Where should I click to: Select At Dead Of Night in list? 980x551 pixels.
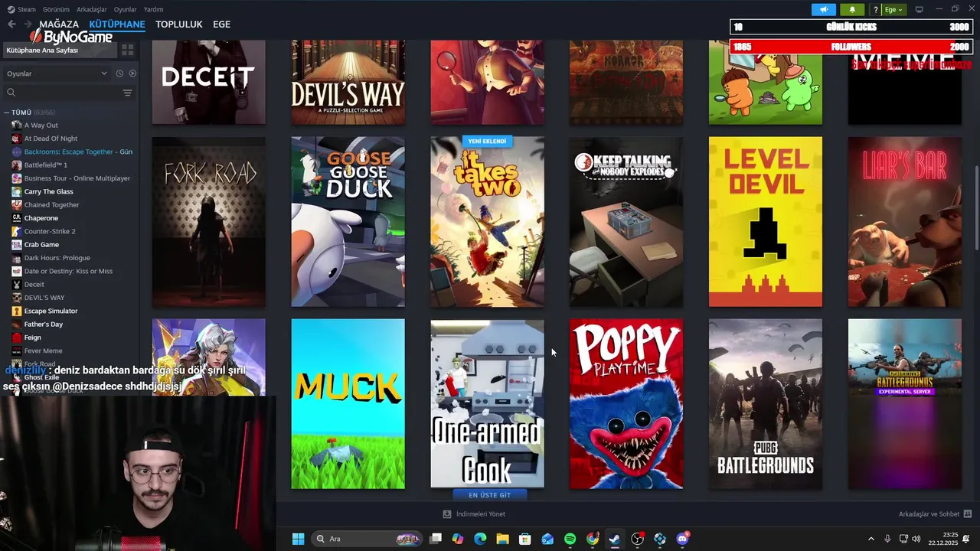point(51,139)
